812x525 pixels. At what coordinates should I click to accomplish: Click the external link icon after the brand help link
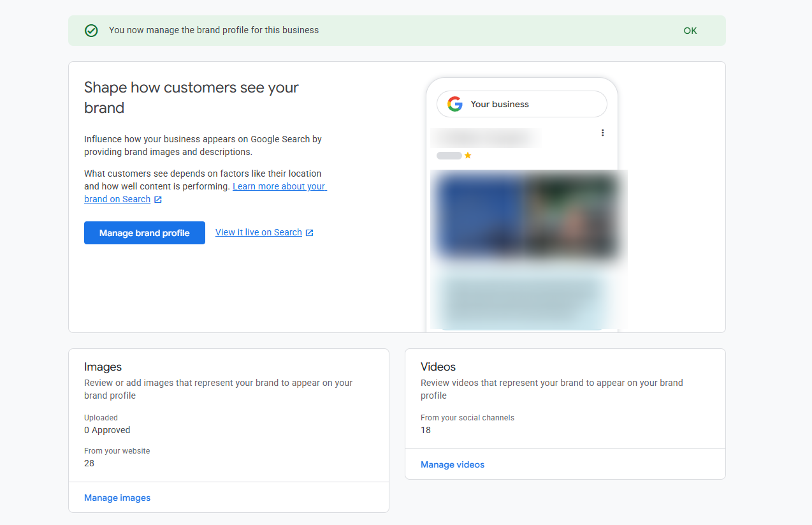(x=157, y=199)
